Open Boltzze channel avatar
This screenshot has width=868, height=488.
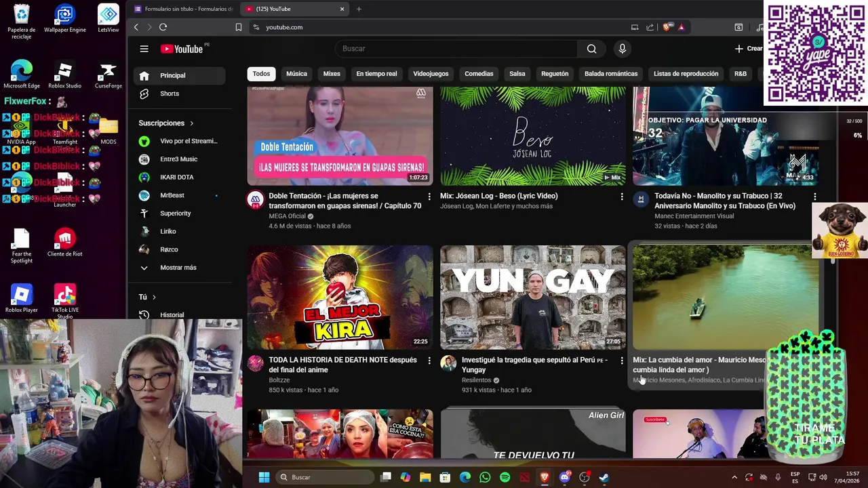click(255, 363)
